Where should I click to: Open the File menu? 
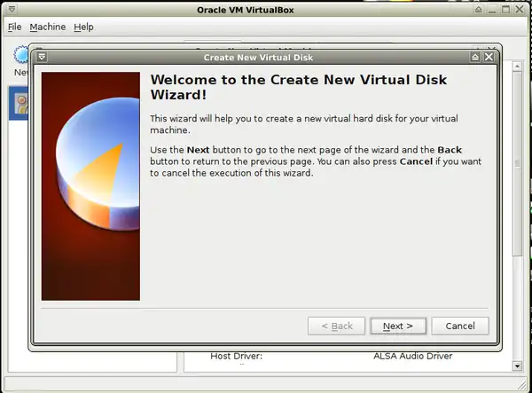[x=14, y=27]
